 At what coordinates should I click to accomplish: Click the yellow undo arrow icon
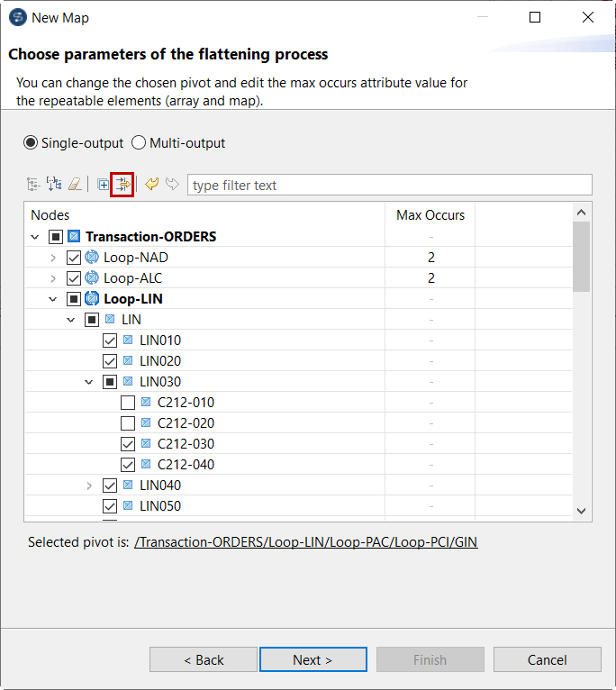click(x=151, y=185)
